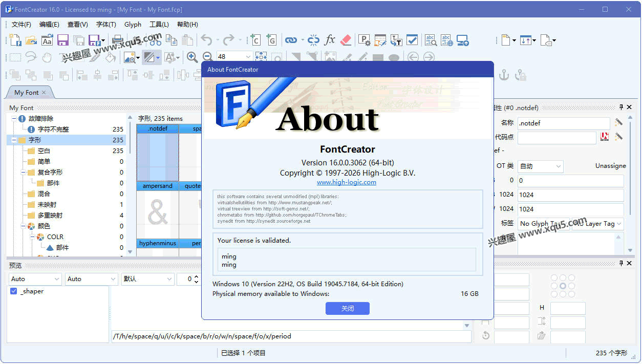The image size is (642, 364).
Task: Open the 帮助(H) menu
Action: pos(187,24)
